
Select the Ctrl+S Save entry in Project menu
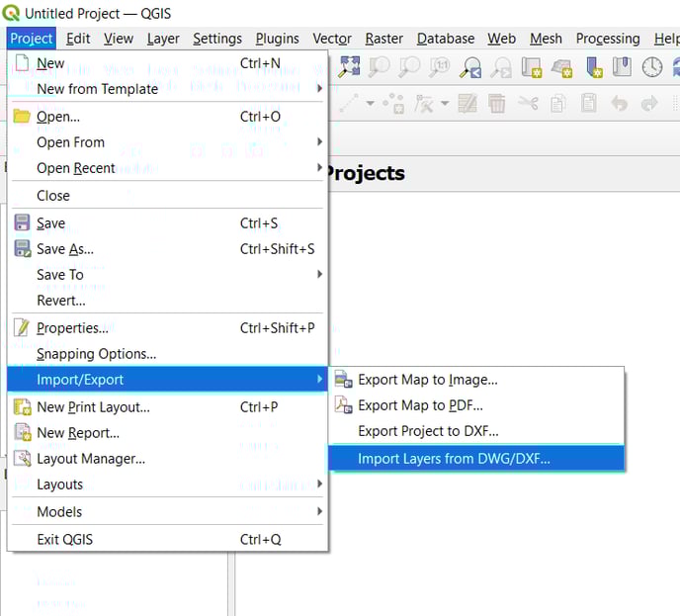coord(167,223)
